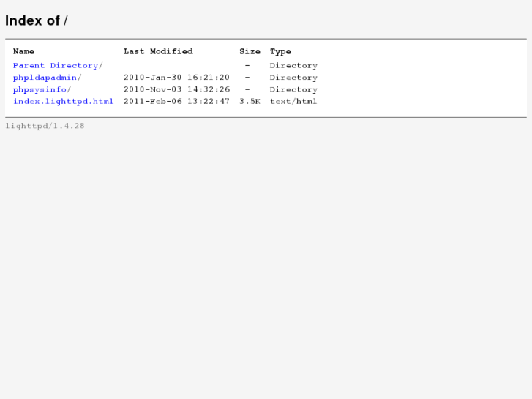The width and height of the screenshot is (532, 399).
Task: Click the 2010-Jan-30 16:21:20 modified date
Action: 176,78
